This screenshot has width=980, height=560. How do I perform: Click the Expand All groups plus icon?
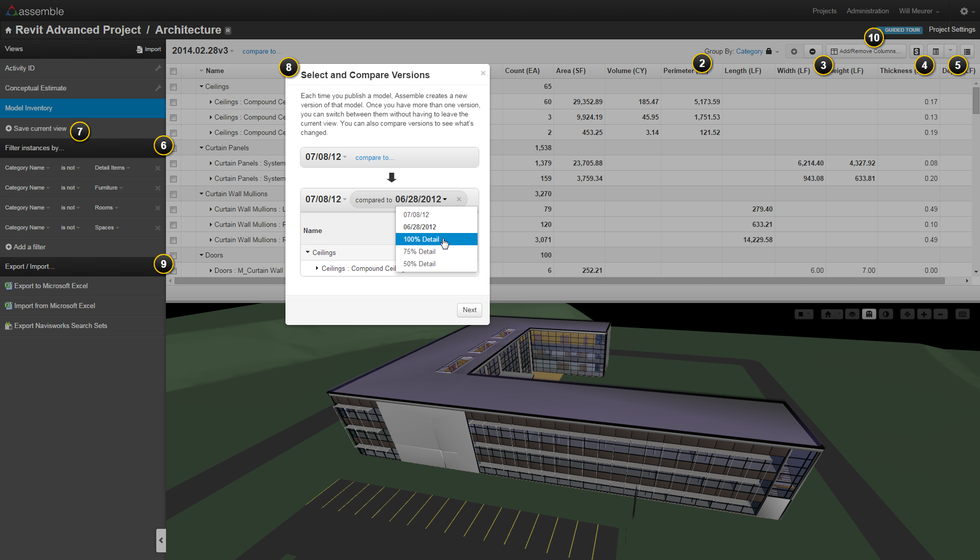(794, 52)
